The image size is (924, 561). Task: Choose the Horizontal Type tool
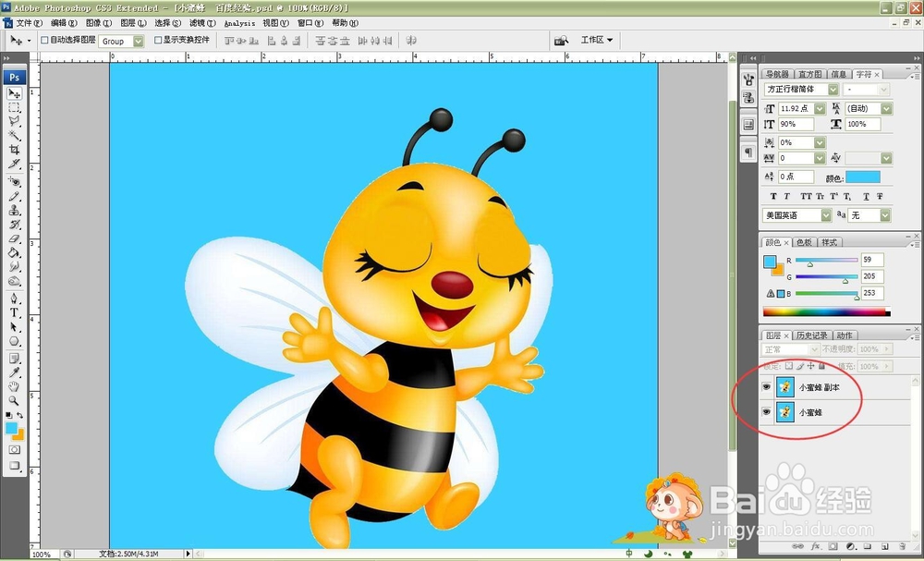tap(14, 313)
